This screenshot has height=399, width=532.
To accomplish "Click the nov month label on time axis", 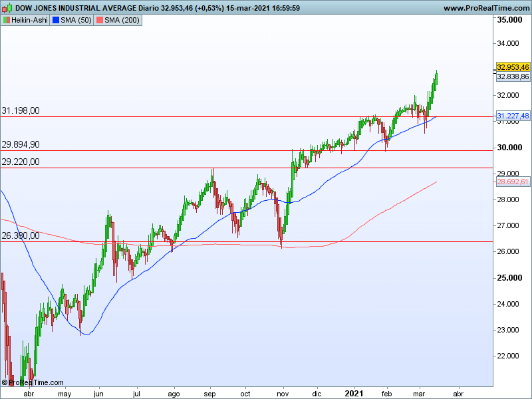I will 283,394.
